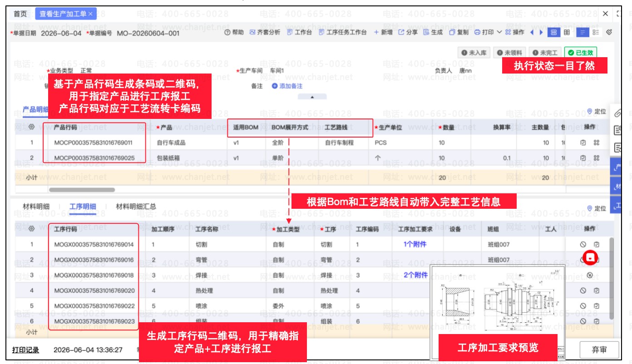
Task: Click the 生成 generate tool
Action: [x=433, y=33]
